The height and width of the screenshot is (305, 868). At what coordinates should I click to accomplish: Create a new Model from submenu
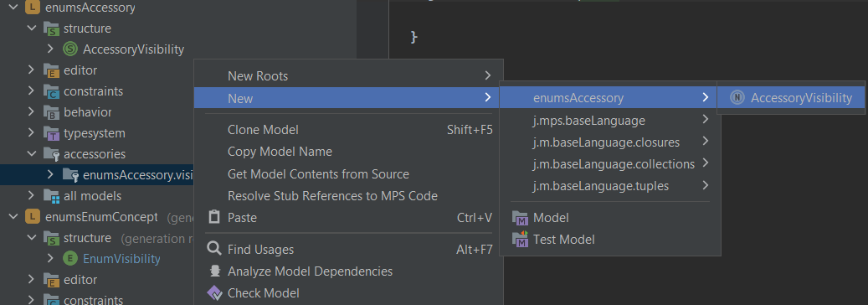pyautogui.click(x=610, y=219)
